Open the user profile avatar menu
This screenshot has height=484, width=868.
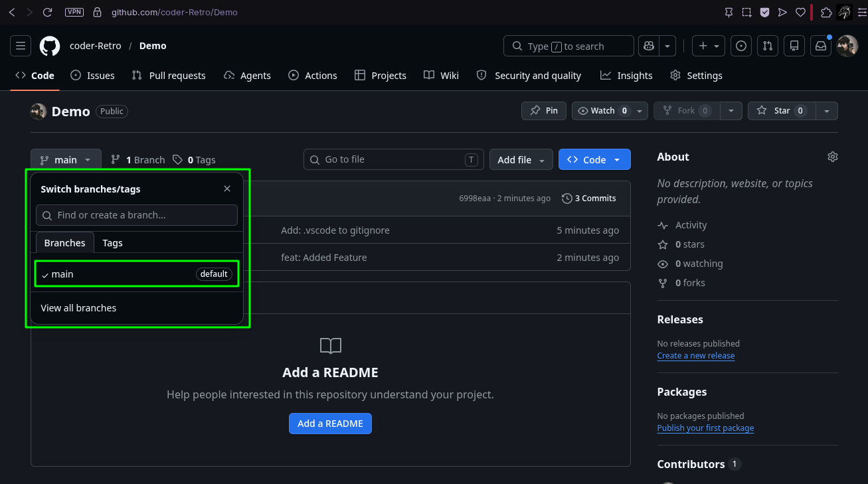click(x=847, y=46)
